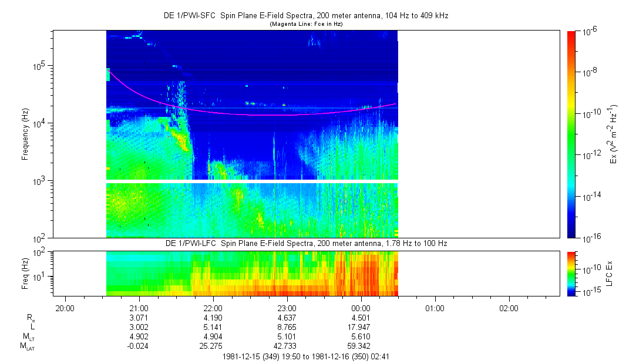Click the 01:00 time axis tick label
This screenshot has width=636, height=364.
pos(435,308)
